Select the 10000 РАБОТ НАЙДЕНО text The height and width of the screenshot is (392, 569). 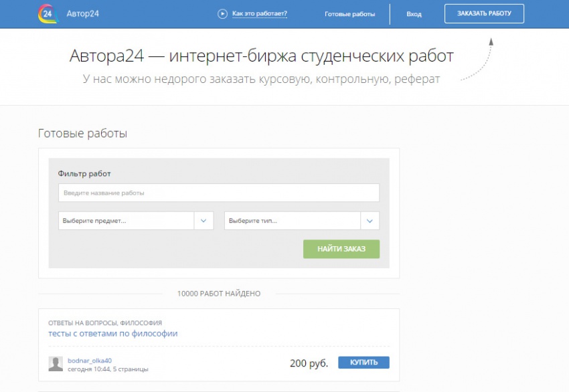[x=219, y=294]
